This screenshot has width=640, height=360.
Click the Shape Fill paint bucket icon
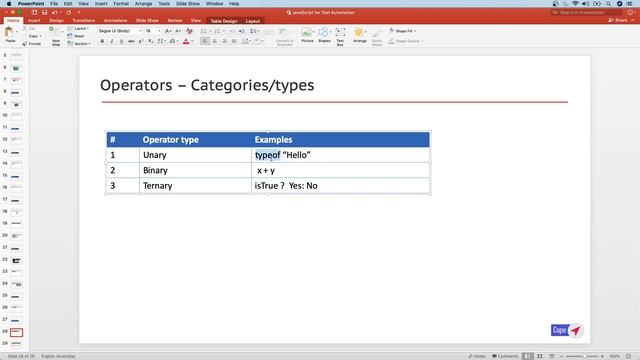click(x=391, y=31)
